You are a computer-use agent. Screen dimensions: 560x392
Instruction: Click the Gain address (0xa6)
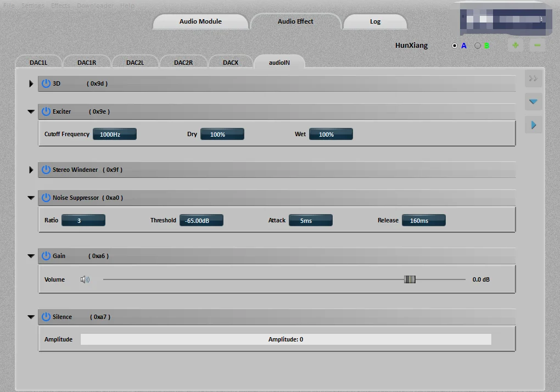click(x=99, y=256)
